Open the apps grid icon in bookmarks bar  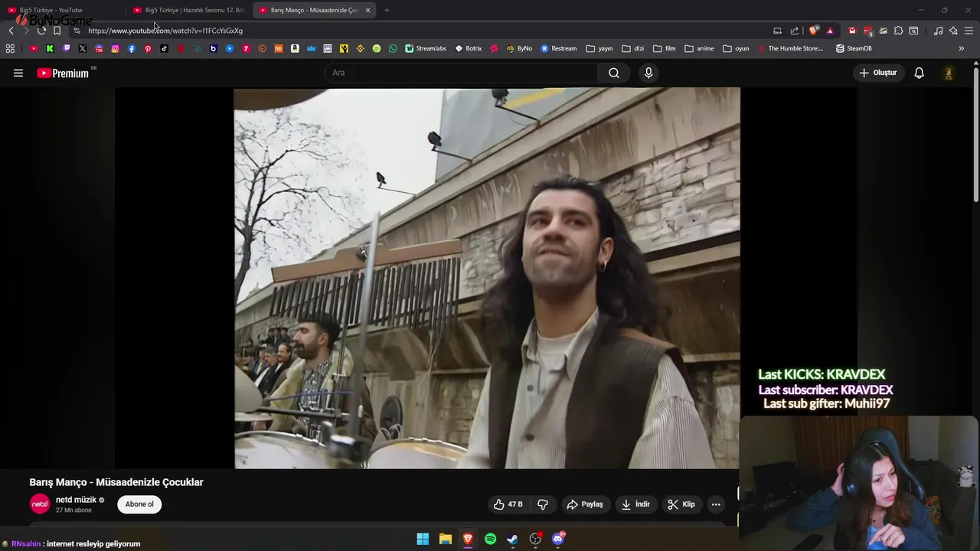10,48
